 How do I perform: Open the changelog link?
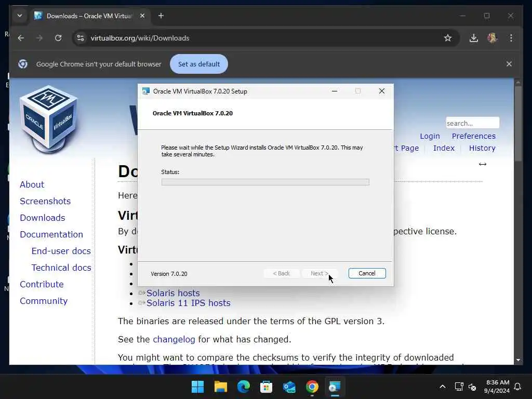tap(174, 339)
